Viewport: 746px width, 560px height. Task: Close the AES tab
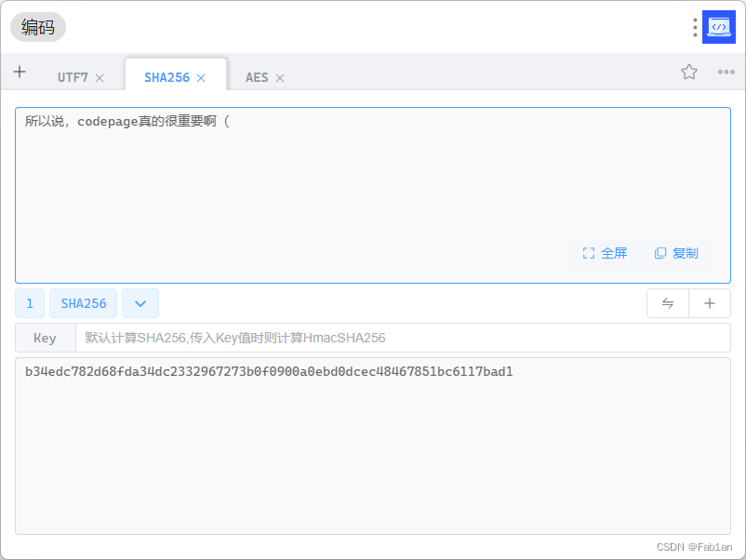tap(280, 78)
